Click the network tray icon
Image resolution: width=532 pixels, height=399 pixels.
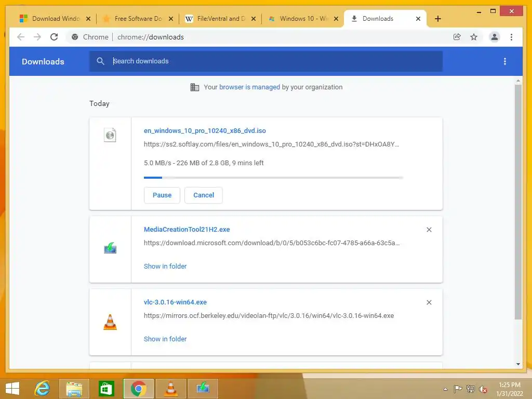pos(471,389)
